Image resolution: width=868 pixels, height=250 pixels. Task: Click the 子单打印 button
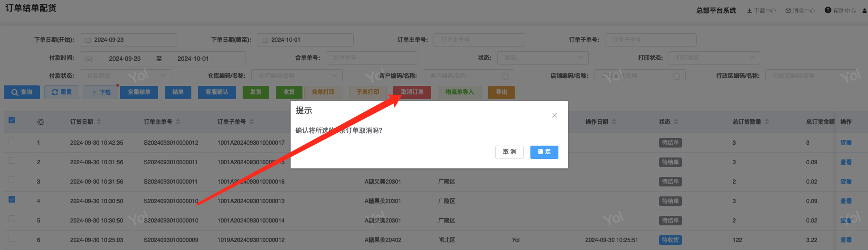pyautogui.click(x=368, y=92)
